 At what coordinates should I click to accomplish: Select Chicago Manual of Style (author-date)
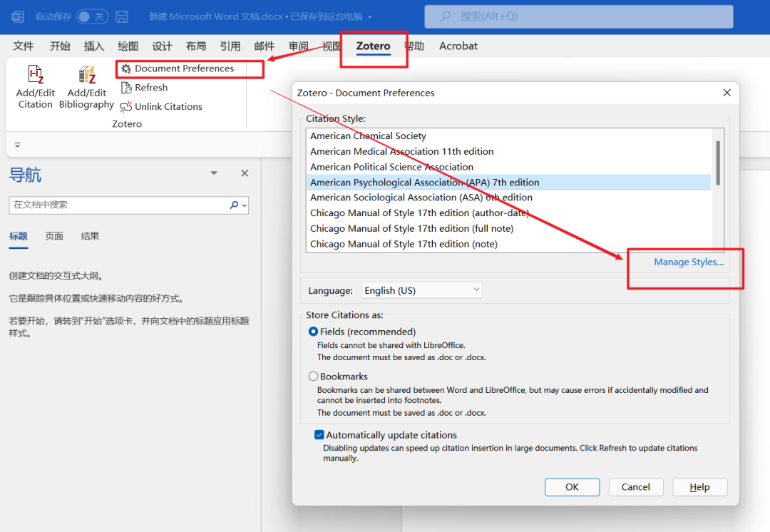[x=508, y=213]
